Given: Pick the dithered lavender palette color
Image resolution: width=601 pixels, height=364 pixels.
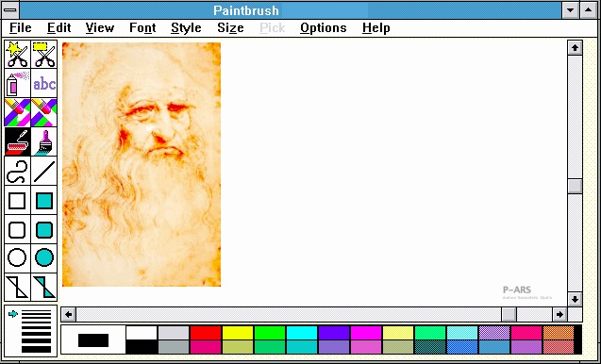Looking at the screenshot, I should [x=494, y=333].
